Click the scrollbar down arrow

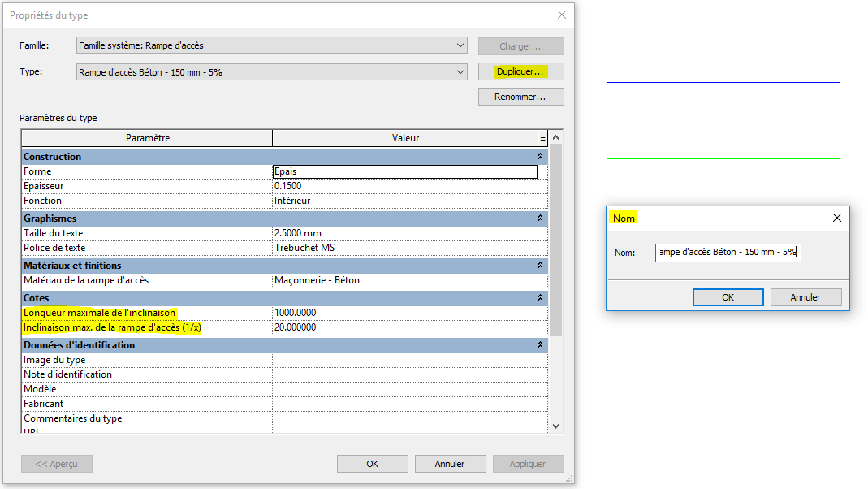(x=555, y=426)
